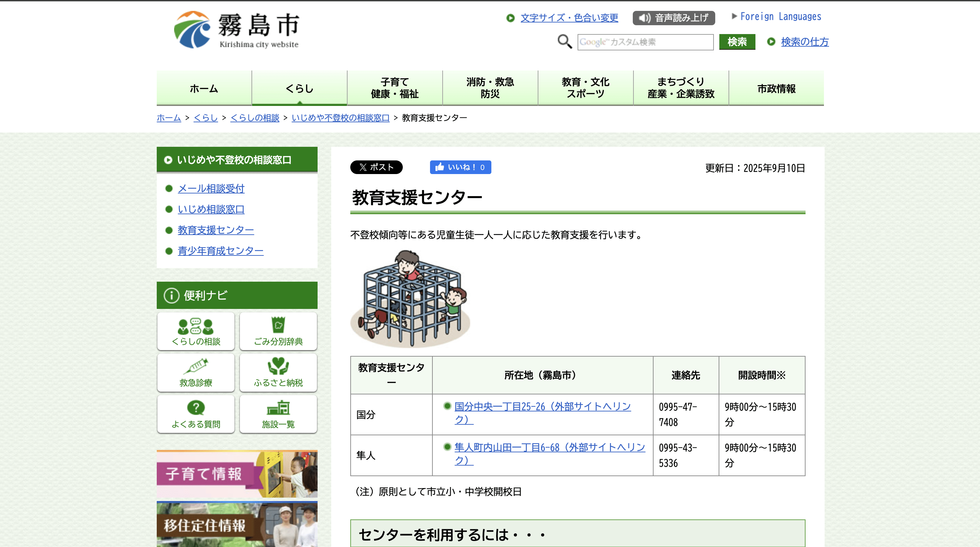Open the 教育・文化スポーツ tab
The width and height of the screenshot is (980, 547).
point(585,88)
